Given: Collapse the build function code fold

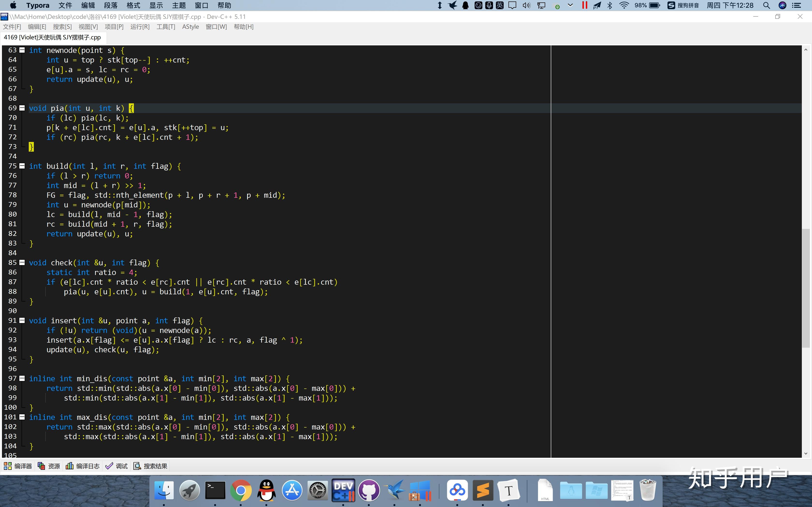Looking at the screenshot, I should tap(22, 166).
